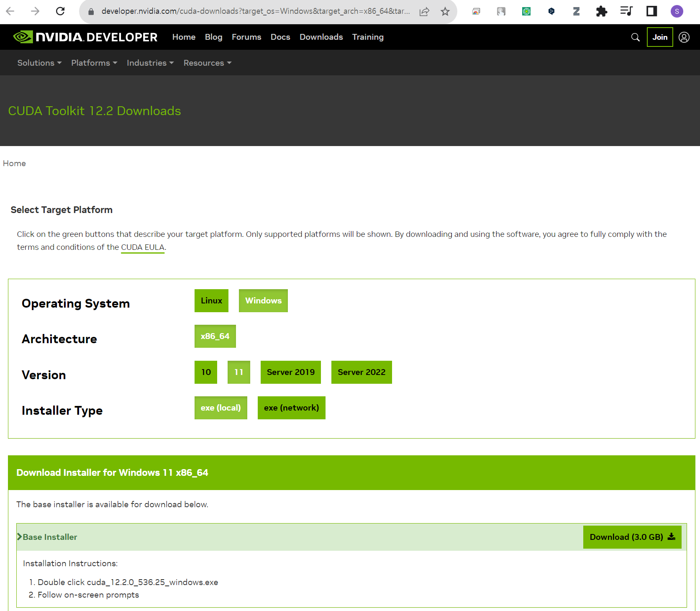
Task: Open site search magnifier icon
Action: coord(635,37)
